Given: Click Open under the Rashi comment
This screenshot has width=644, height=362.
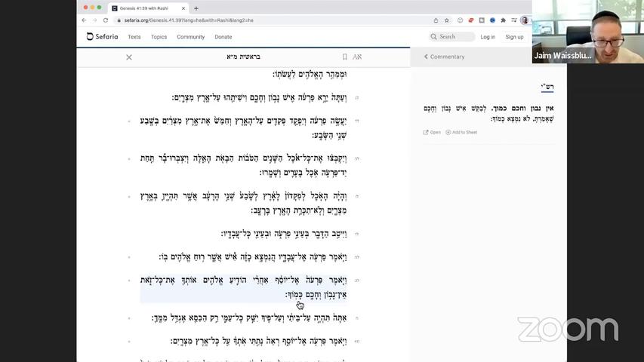Looking at the screenshot, I should click(x=432, y=132).
